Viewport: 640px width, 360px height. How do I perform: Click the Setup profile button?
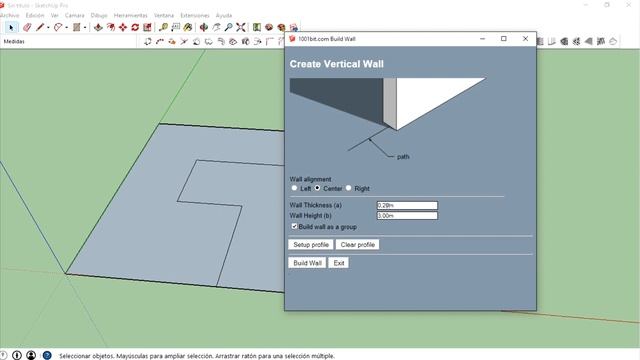pyautogui.click(x=311, y=244)
